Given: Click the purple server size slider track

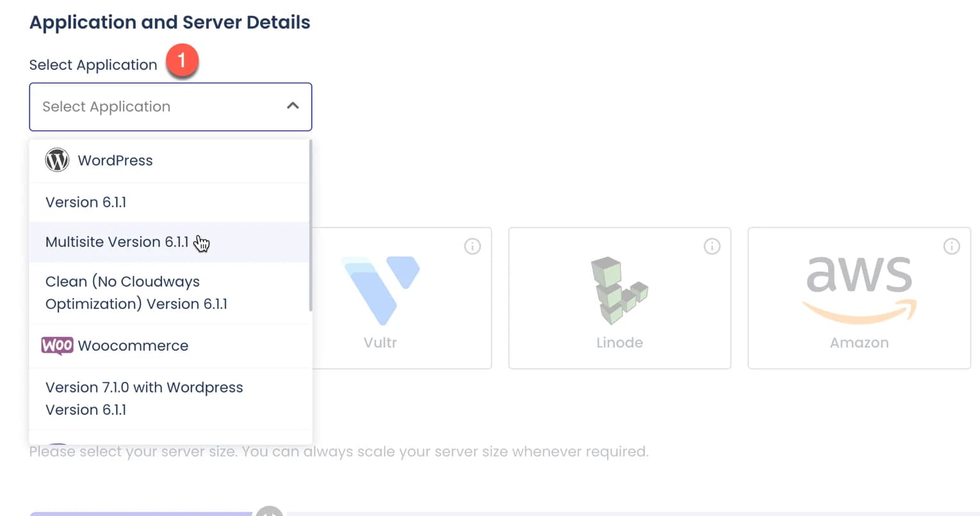Looking at the screenshot, I should click(x=141, y=513).
